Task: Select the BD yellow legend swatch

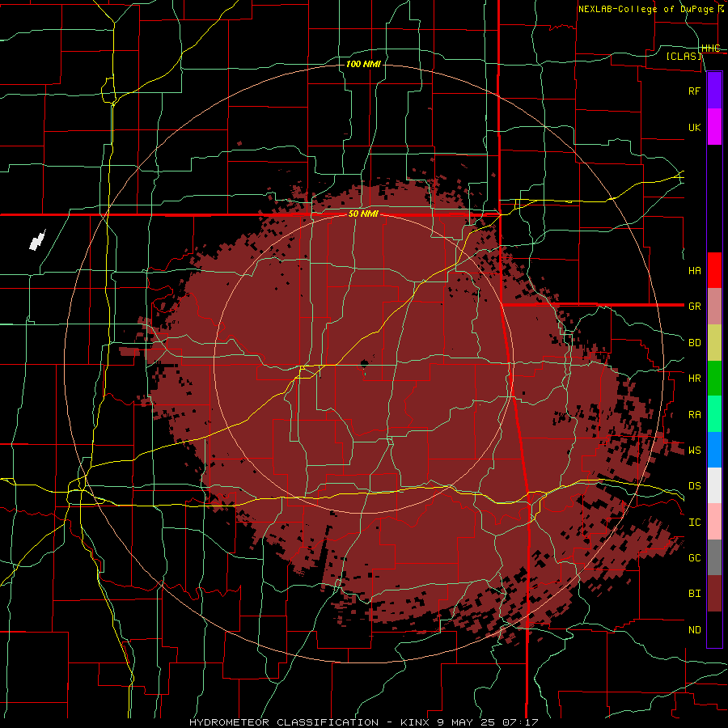Action: (714, 342)
